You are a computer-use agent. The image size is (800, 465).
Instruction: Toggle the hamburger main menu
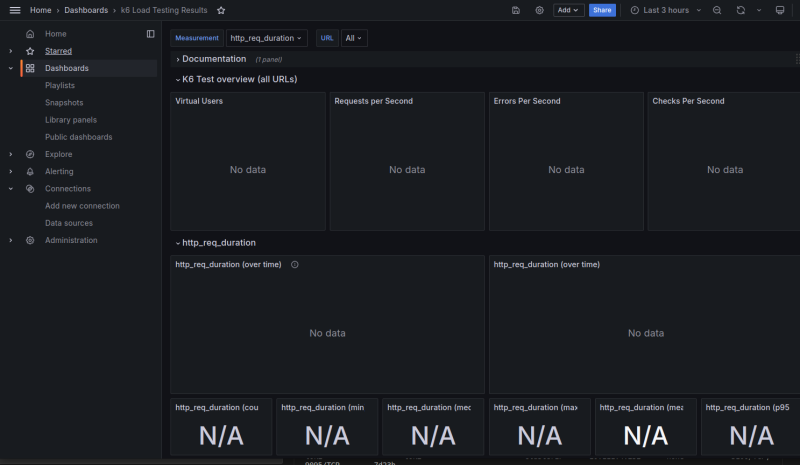[14, 10]
